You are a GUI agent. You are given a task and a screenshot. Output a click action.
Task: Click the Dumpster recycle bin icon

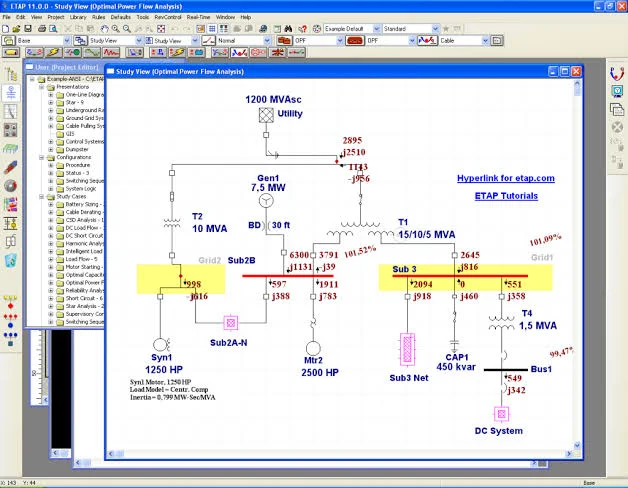pyautogui.click(x=10, y=261)
